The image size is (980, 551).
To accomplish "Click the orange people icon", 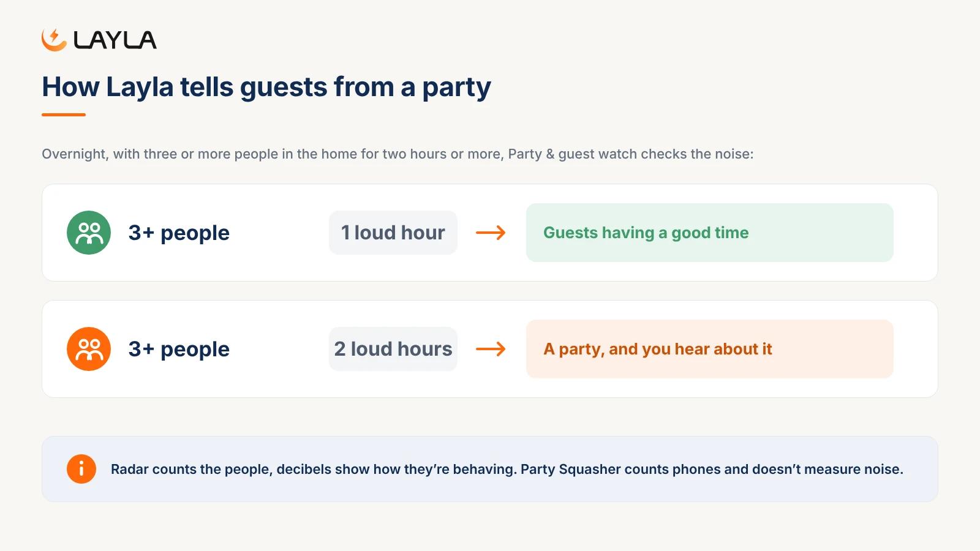I will tap(89, 349).
